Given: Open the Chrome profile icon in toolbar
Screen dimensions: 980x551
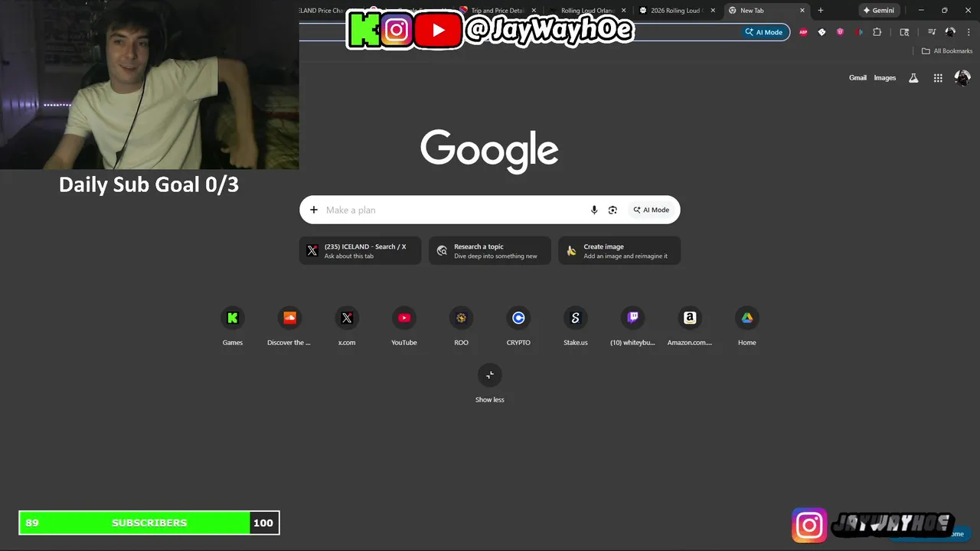Looking at the screenshot, I should coord(950,32).
